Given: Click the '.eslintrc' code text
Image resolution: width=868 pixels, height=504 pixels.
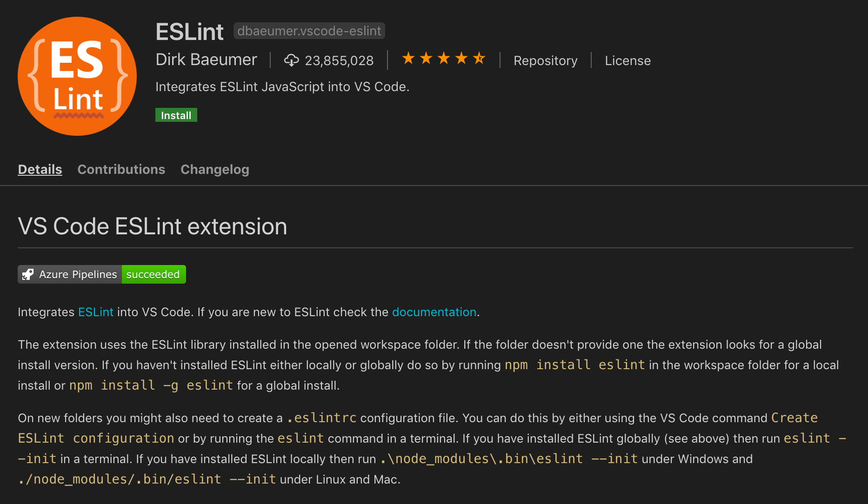Looking at the screenshot, I should click(x=322, y=418).
